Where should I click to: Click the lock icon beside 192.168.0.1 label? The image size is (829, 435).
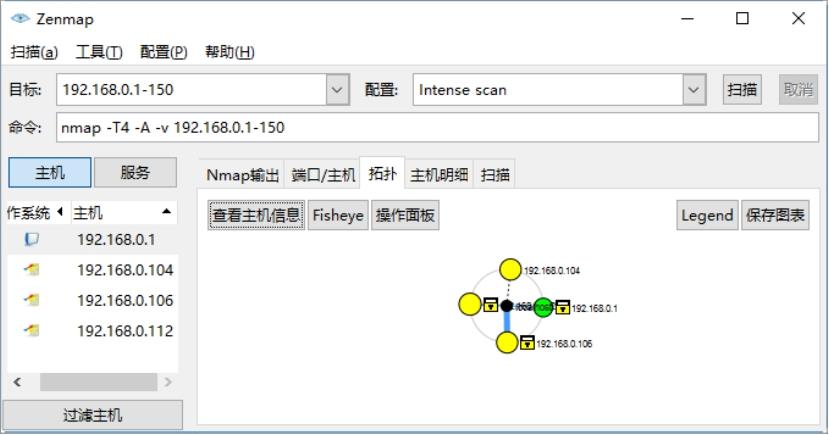click(x=563, y=307)
